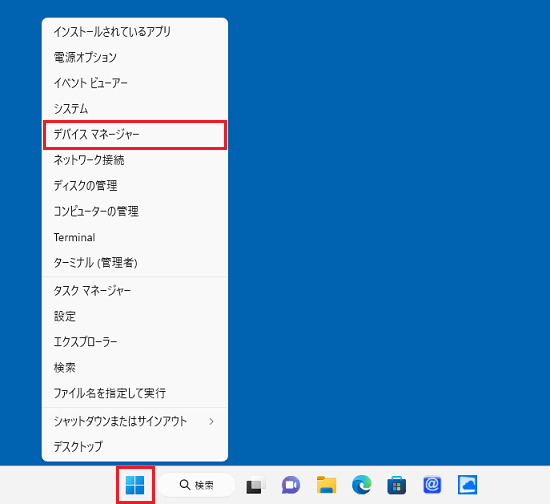Viewport: 550px width, 504px height.
Task: Open Task View icon on taskbar
Action: [x=255, y=485]
